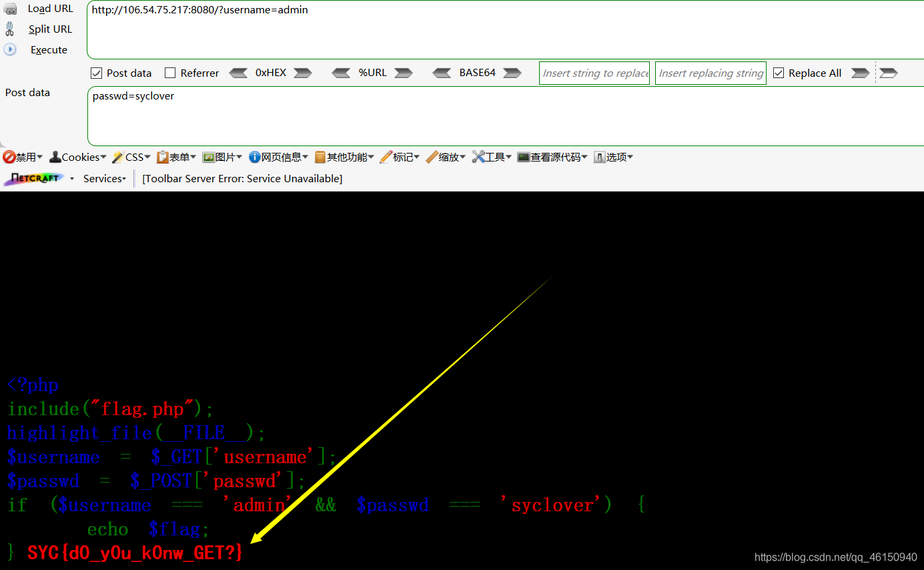The height and width of the screenshot is (570, 924).
Task: Click the replace arrow after Replace All
Action: 861,73
